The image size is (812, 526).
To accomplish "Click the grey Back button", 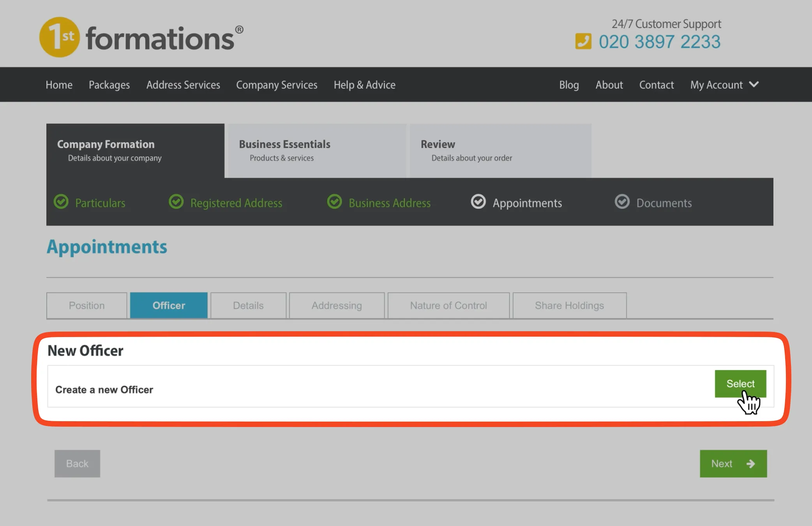I will (x=77, y=464).
